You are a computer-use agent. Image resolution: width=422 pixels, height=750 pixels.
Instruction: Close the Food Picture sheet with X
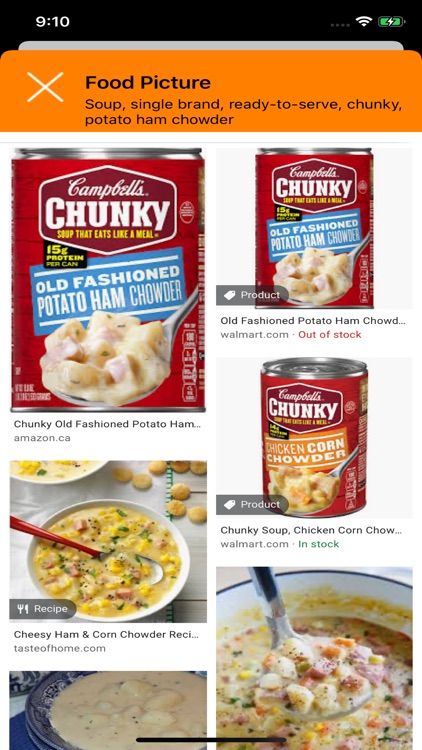click(45, 87)
